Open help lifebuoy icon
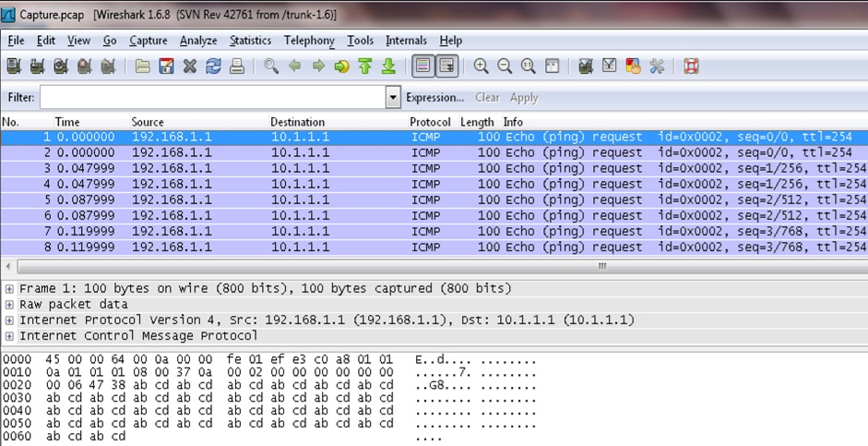 691,66
